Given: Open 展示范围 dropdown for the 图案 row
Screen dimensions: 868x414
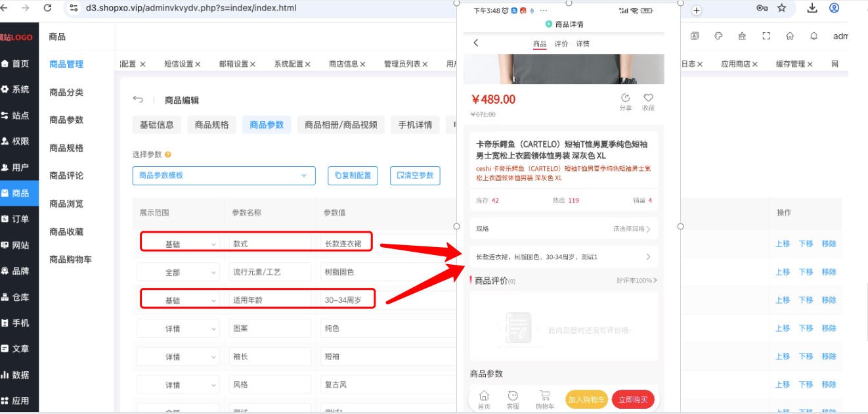Looking at the screenshot, I should tap(179, 328).
